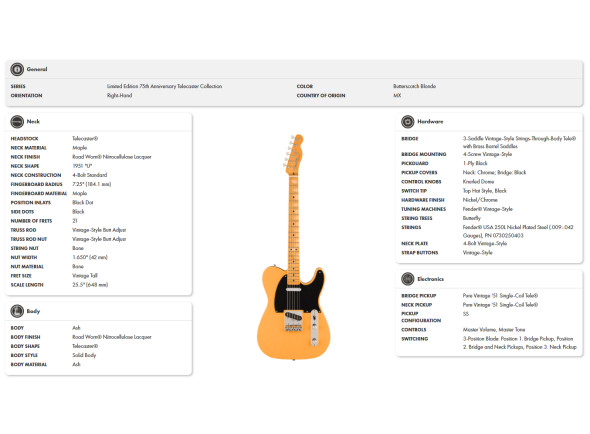Click the NECK PLATE label
This screenshot has height=434, width=590.
click(414, 244)
